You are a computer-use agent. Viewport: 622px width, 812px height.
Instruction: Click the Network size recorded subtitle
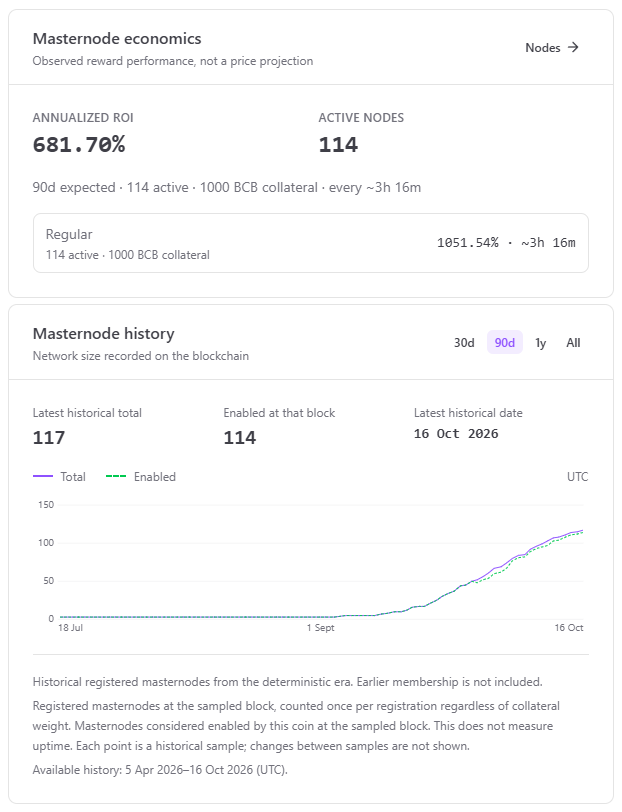pos(141,356)
